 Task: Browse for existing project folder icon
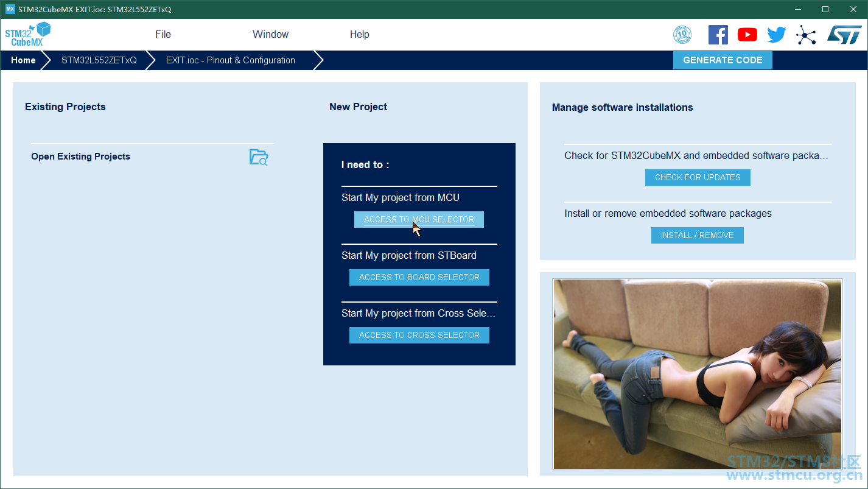[x=259, y=157]
